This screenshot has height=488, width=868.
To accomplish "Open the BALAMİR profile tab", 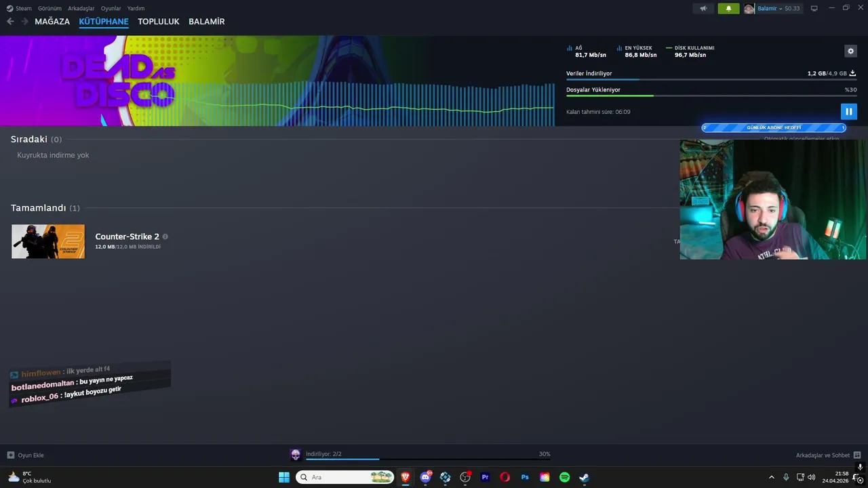I will click(x=207, y=22).
